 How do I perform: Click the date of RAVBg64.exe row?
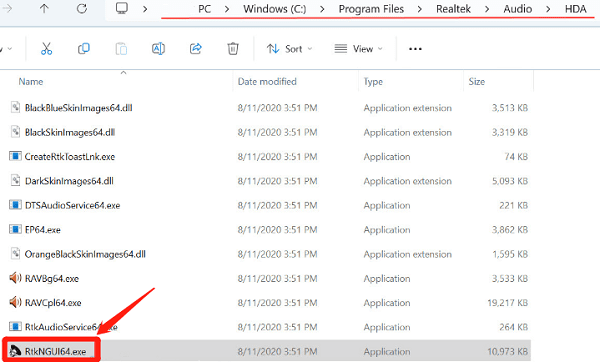click(277, 279)
